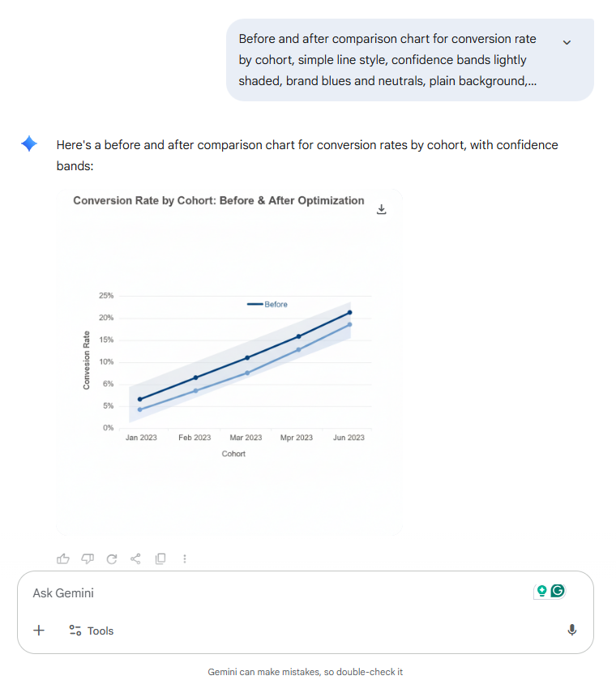Share the response via share icon
The width and height of the screenshot is (616, 680).
(x=136, y=558)
